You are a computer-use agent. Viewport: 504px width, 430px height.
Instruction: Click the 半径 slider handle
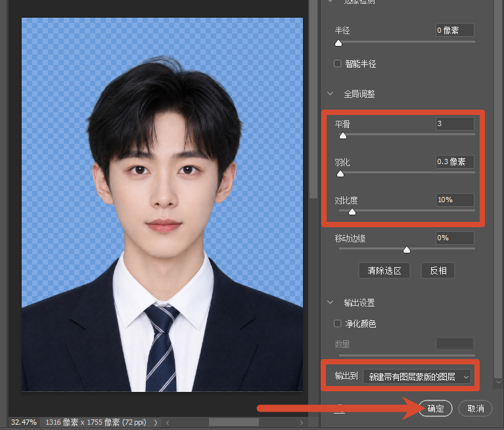click(x=338, y=43)
